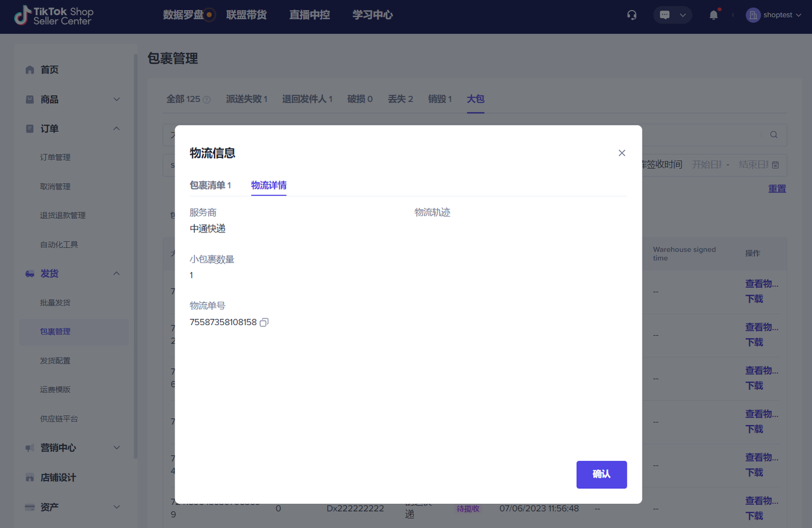Click the 开始日期 start date field

click(x=707, y=165)
